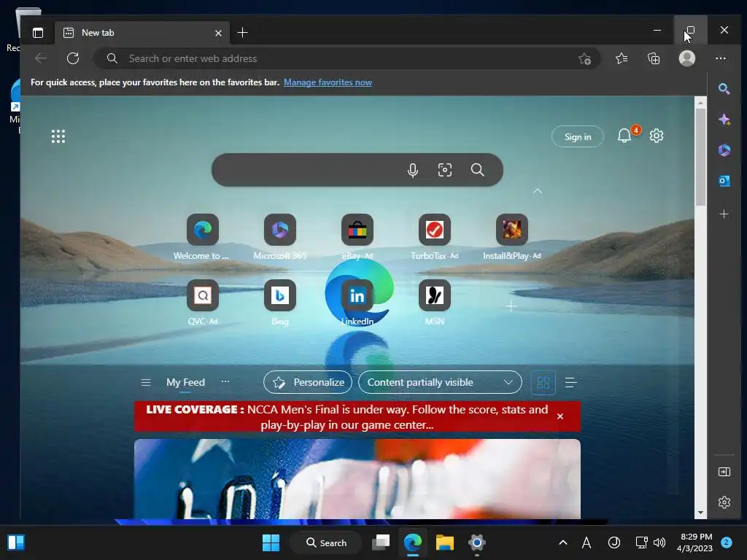Open the tab actions menu icon
This screenshot has height=560, width=747.
coord(38,33)
